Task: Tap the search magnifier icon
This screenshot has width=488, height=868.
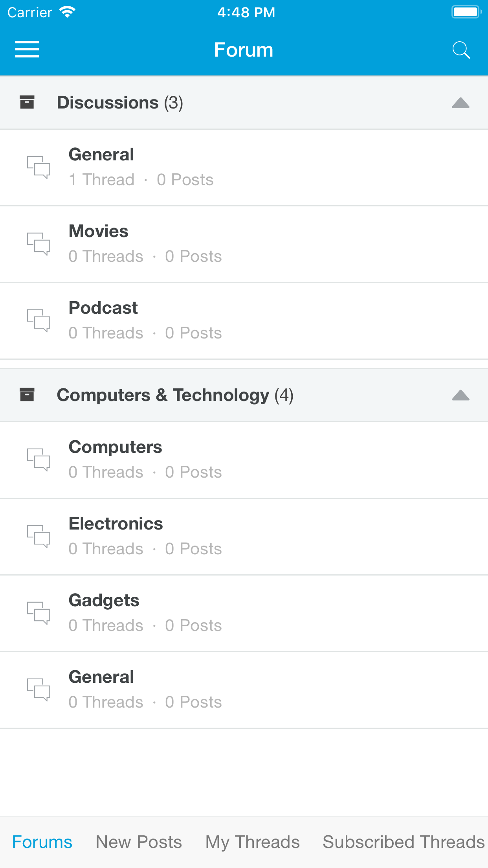Action: (461, 50)
